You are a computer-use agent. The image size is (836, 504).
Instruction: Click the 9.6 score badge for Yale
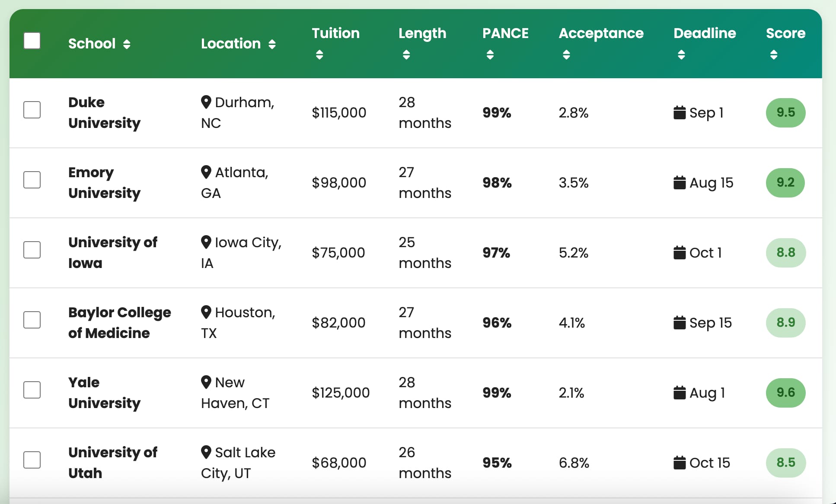coord(785,392)
